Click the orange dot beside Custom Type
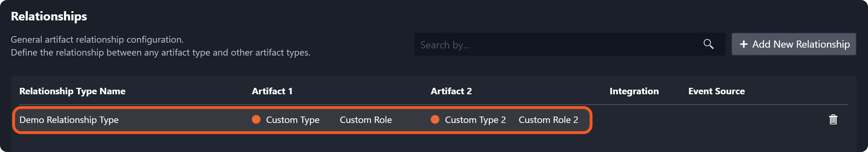This screenshot has width=868, height=152. tap(256, 120)
